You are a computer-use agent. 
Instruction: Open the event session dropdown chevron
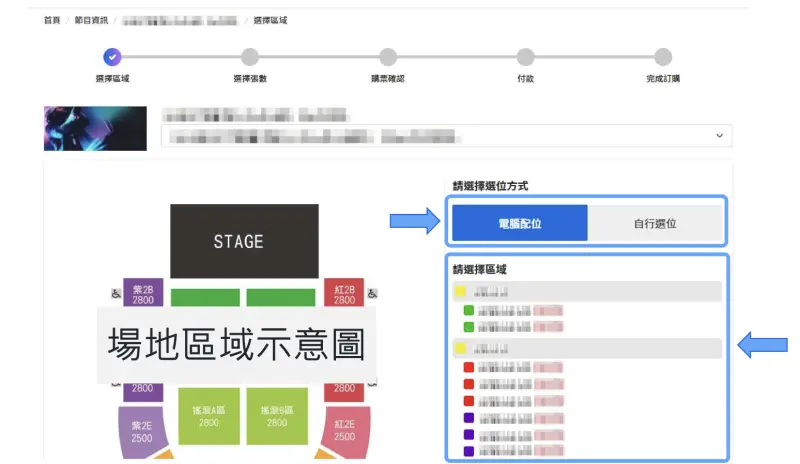pos(719,136)
